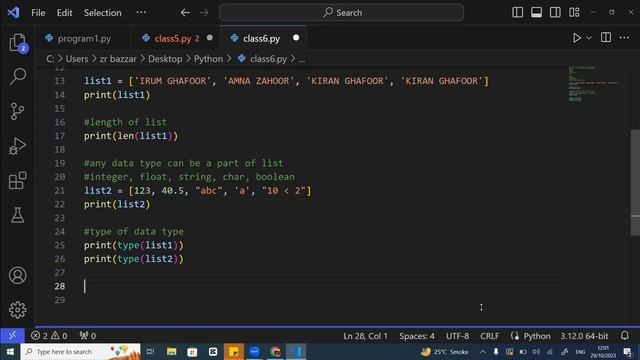Show errors and warnings in status bar
Image resolution: width=640 pixels, height=360 pixels.
coord(49,336)
